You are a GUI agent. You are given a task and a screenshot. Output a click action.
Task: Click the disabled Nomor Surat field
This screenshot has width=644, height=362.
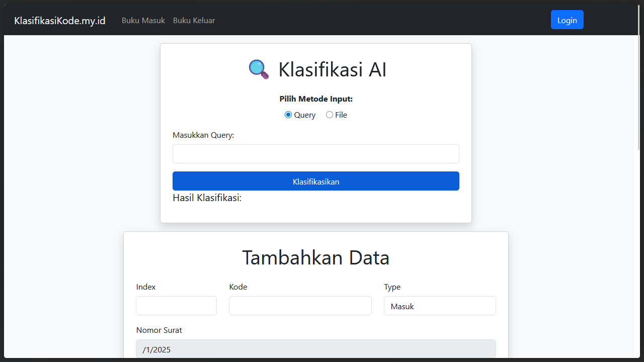315,349
